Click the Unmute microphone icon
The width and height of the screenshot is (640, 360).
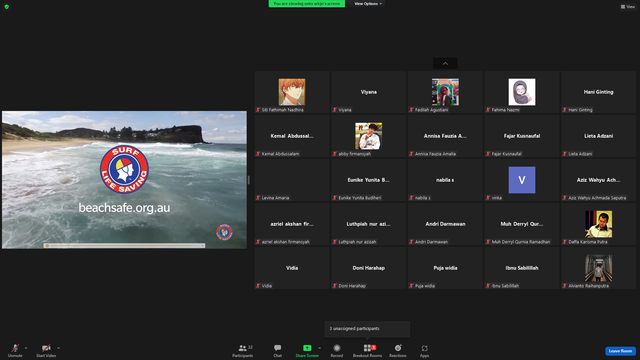[x=15, y=348]
